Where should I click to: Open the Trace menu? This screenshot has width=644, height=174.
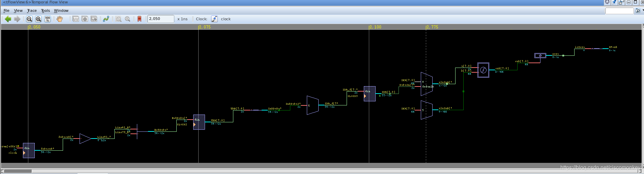pyautogui.click(x=32, y=10)
